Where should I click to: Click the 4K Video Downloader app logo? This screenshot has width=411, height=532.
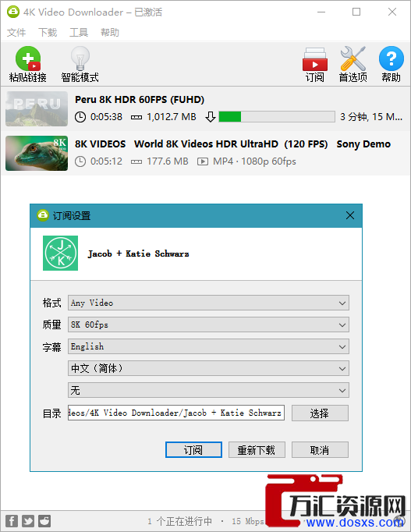13,12
